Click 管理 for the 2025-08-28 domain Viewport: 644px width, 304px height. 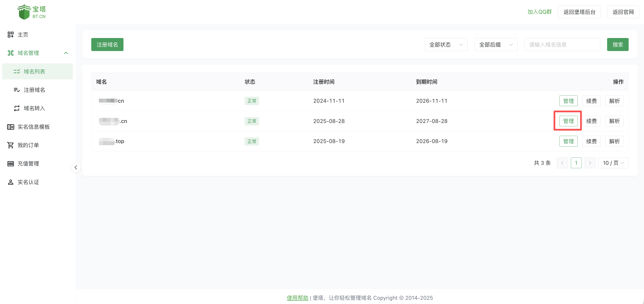pos(568,121)
